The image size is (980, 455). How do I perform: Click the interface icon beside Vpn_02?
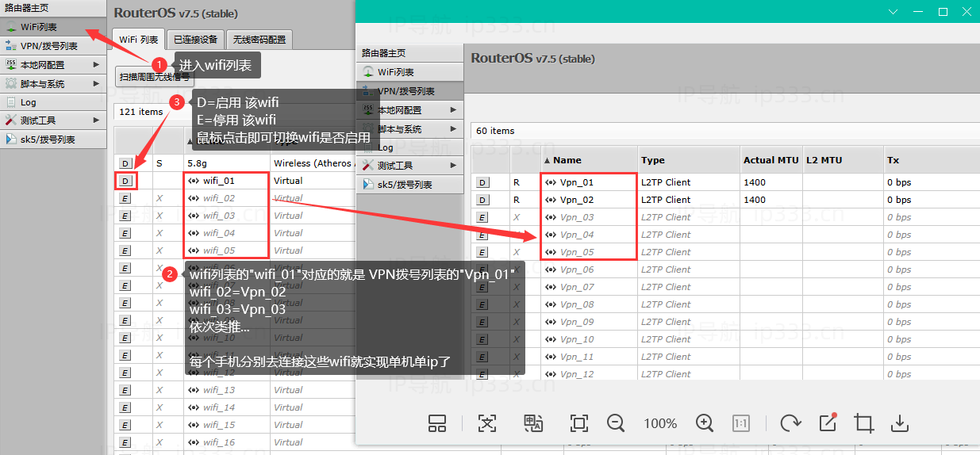[x=551, y=200]
